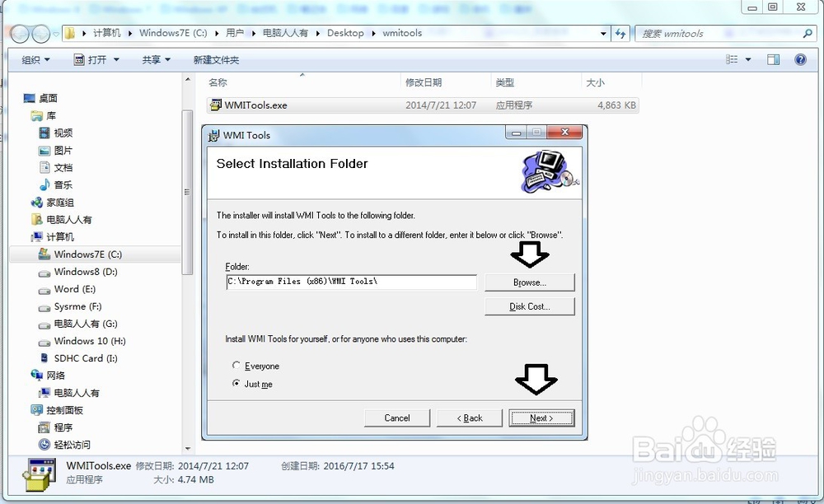Screen dimensions: 824x504
Task: Open address bar history dropdown
Action: tap(603, 34)
